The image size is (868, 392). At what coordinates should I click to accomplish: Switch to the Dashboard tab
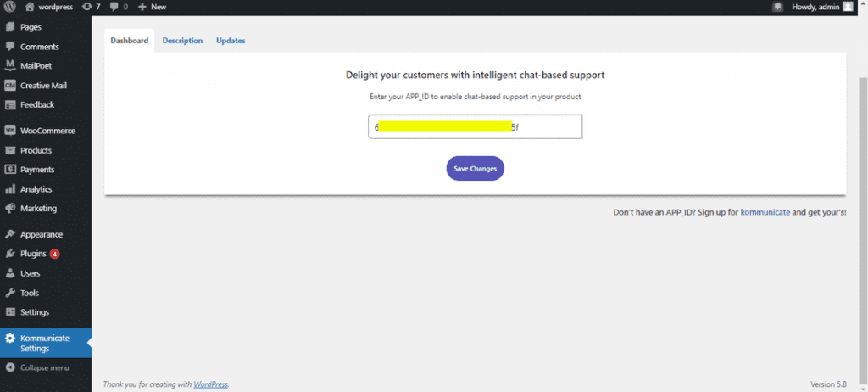[130, 41]
